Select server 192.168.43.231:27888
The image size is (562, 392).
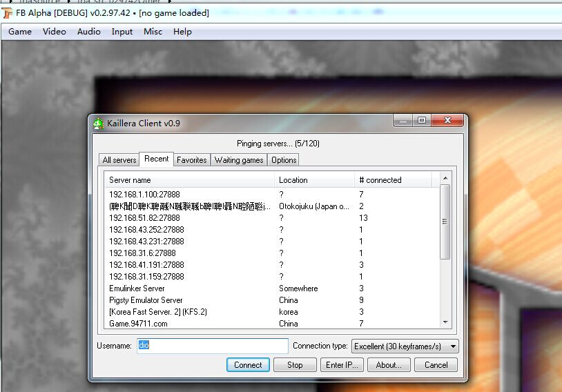[272, 242]
